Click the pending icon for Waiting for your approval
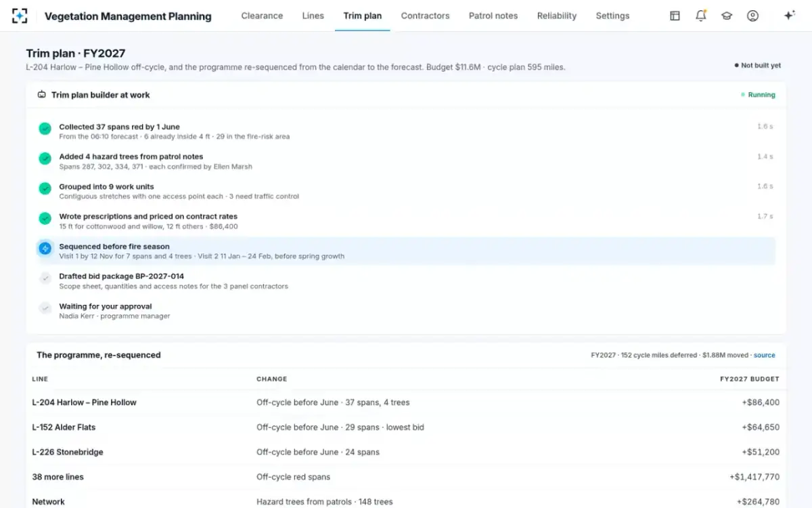Viewport: 812px width, 508px height. [x=45, y=308]
